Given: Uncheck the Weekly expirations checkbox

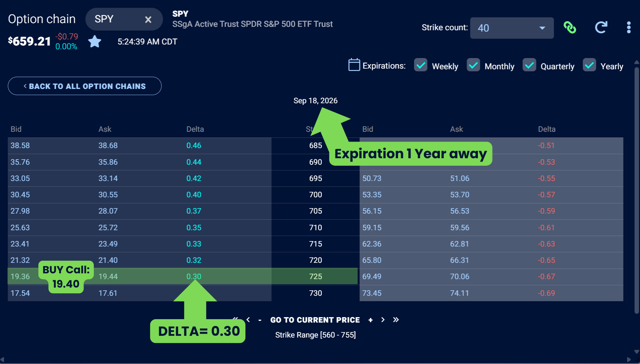Looking at the screenshot, I should coord(421,65).
